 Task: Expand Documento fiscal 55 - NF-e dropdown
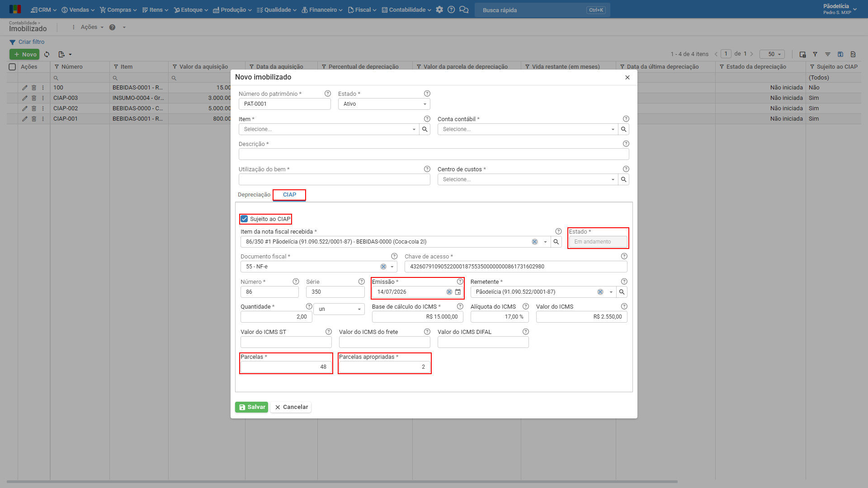click(x=392, y=267)
